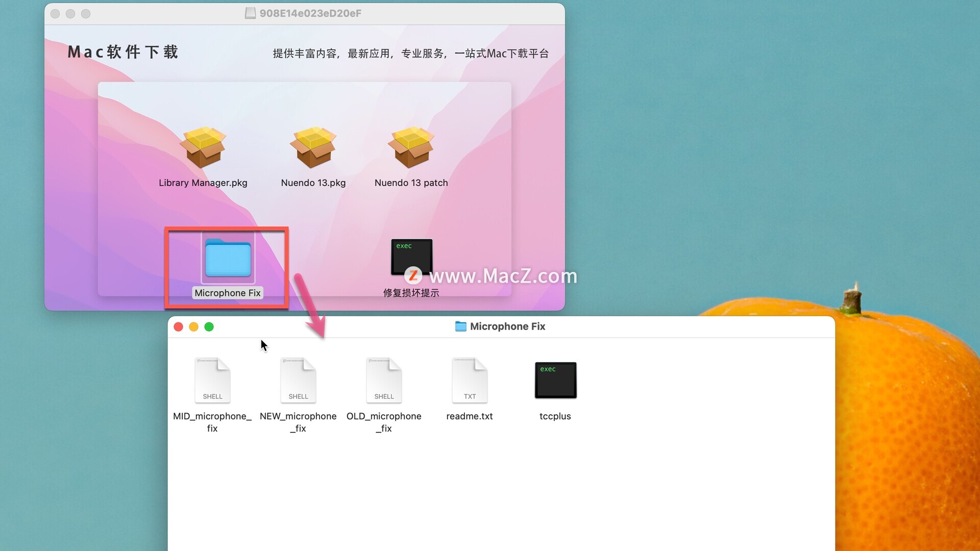The width and height of the screenshot is (980, 551).
Task: Select the NEW_microphone_fix shell file icon
Action: point(298,380)
